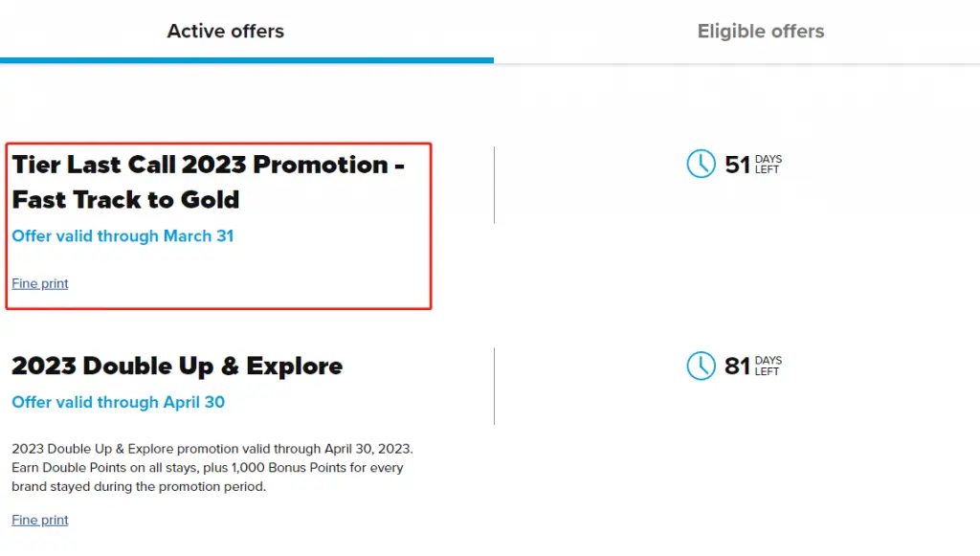Click the 2023 Double Up & Explore heading
This screenshot has width=980, height=556.
coord(177,366)
